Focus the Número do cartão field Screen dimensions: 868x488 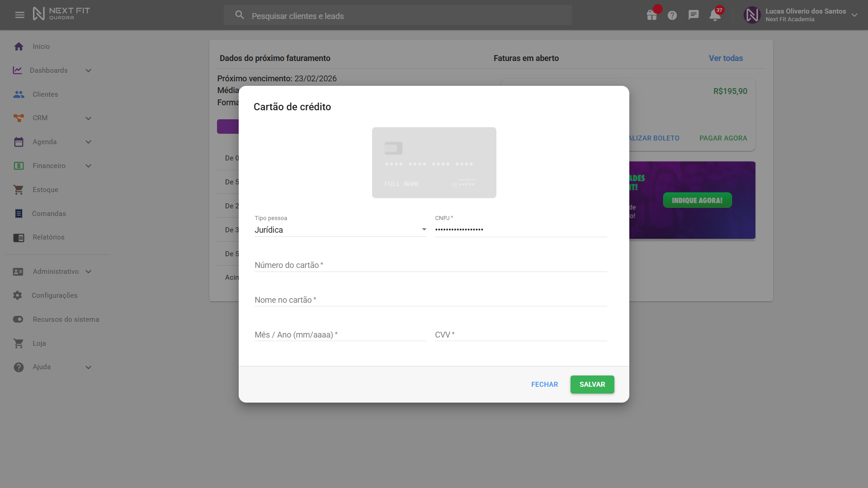coord(430,265)
